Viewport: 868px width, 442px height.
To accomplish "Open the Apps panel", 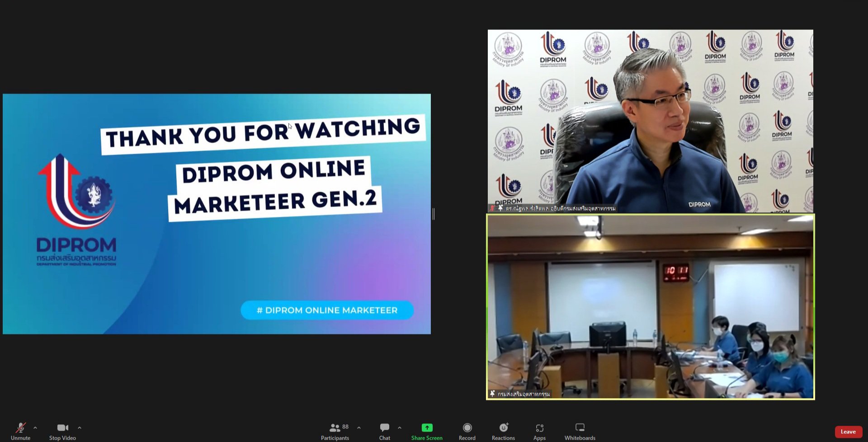I will (x=539, y=431).
